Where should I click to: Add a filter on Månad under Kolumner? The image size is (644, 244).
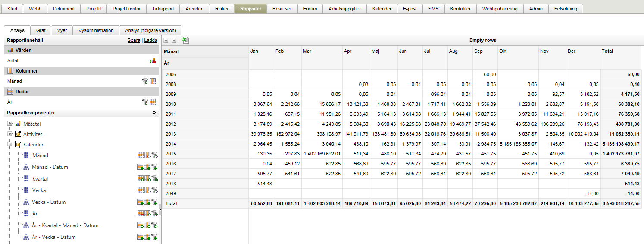coord(145,81)
